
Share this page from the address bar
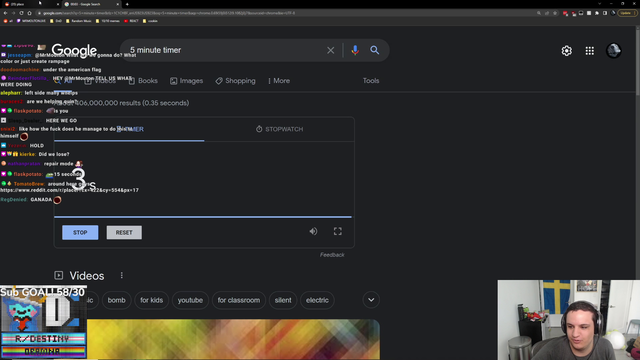(x=547, y=13)
